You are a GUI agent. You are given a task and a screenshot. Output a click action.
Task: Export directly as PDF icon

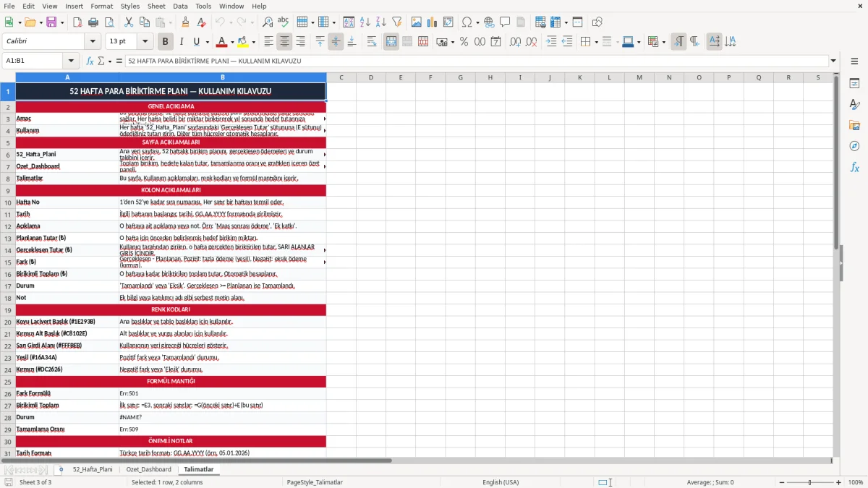[77, 22]
